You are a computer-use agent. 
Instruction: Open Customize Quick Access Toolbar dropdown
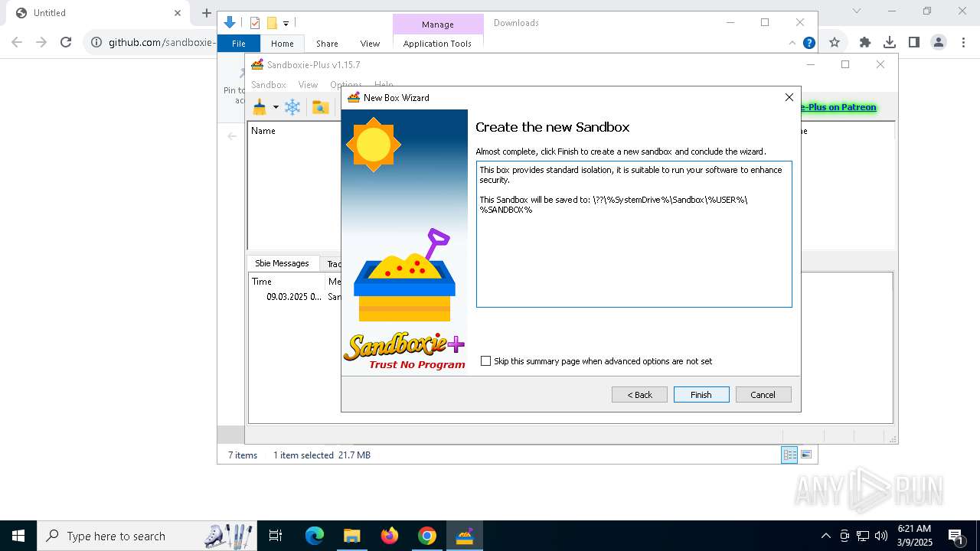[x=286, y=24]
